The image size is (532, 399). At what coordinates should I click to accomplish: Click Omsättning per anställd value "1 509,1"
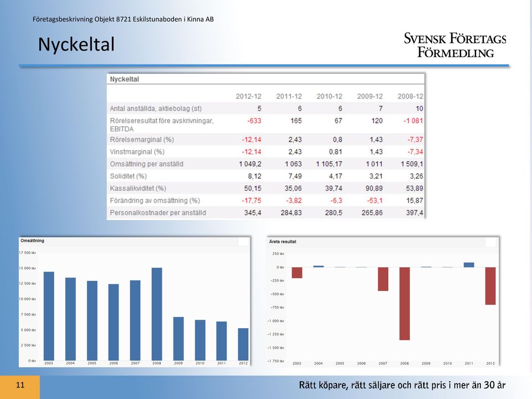pos(412,164)
